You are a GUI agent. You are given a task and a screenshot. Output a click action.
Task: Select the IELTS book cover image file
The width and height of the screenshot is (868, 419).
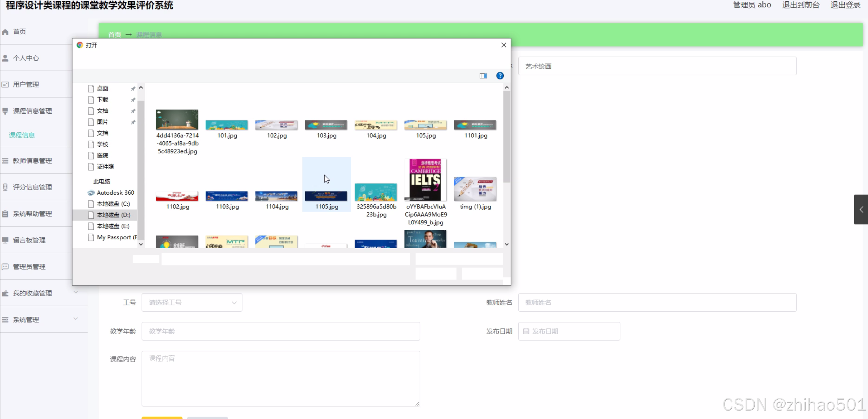[x=425, y=180]
